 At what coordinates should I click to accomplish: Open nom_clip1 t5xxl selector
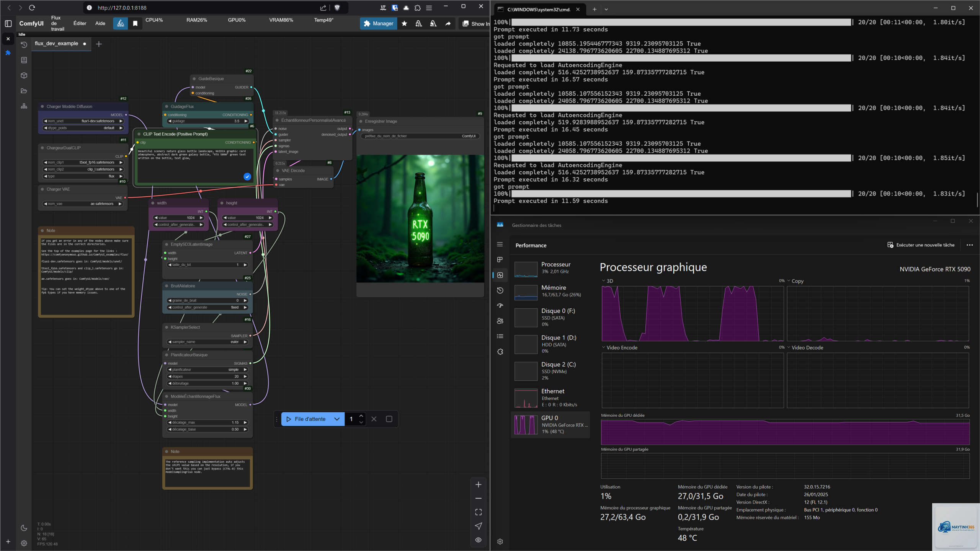click(x=83, y=163)
